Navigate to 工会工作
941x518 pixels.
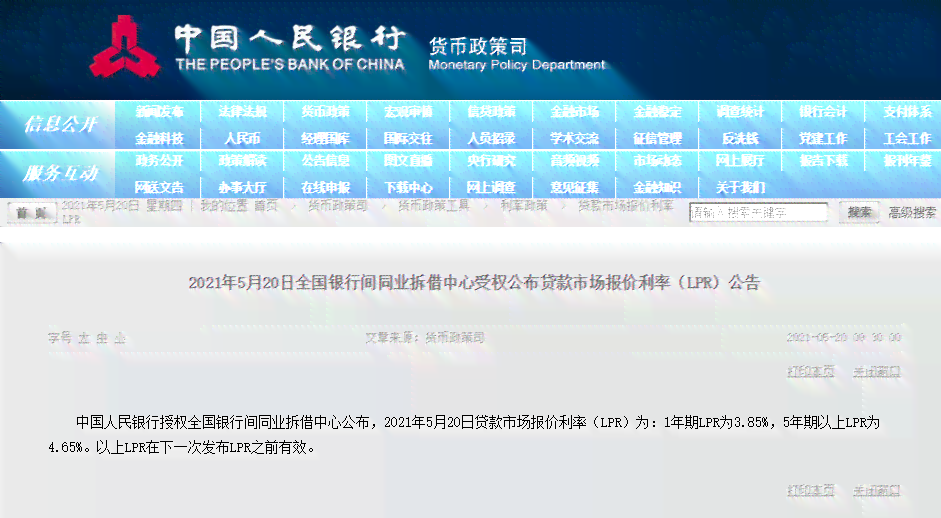(x=907, y=139)
